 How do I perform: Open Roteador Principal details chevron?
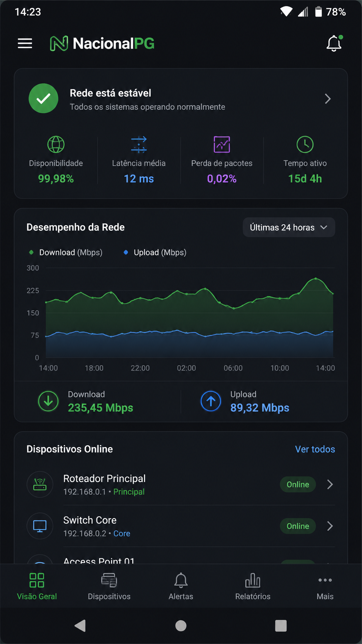click(330, 485)
